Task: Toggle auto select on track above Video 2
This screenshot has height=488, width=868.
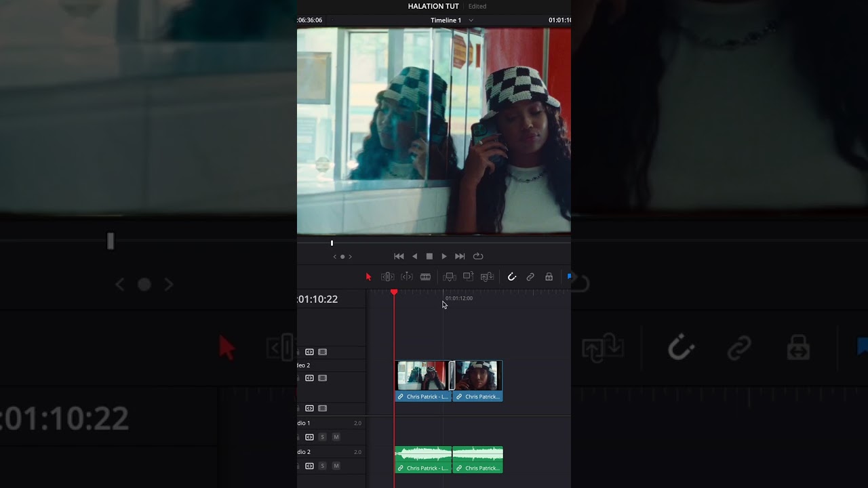Action: 309,352
